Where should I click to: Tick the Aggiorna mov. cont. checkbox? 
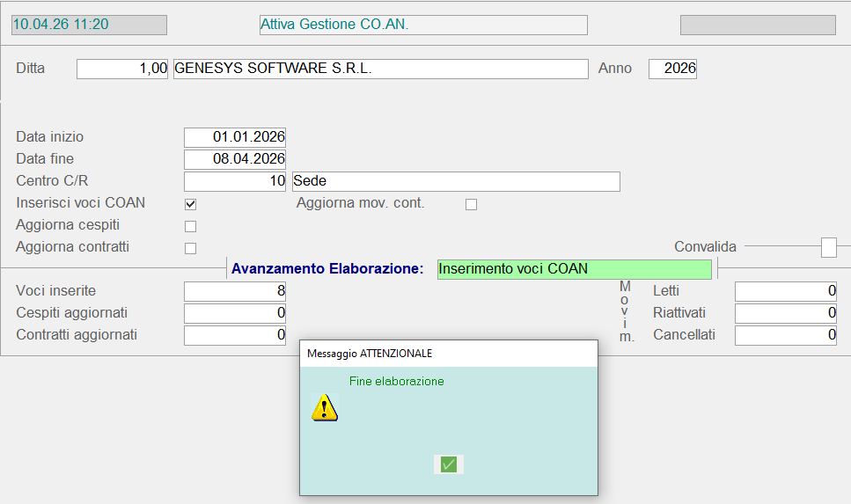pyautogui.click(x=471, y=204)
